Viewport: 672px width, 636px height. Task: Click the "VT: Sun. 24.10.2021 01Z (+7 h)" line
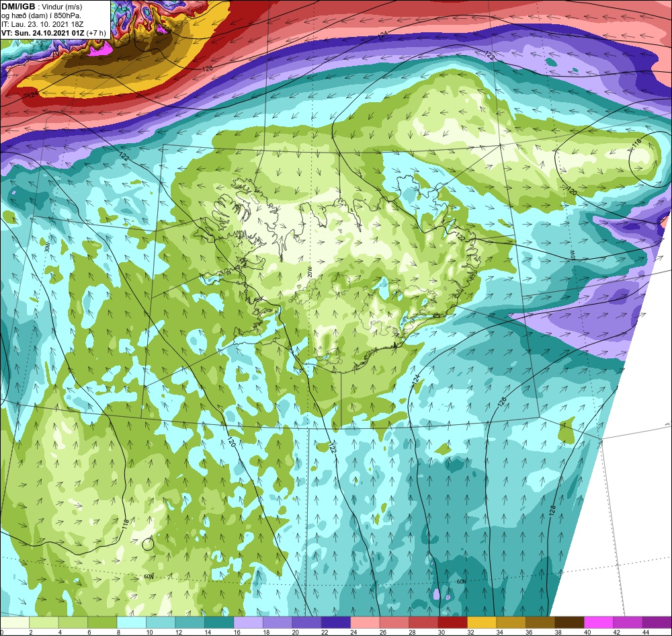[54, 33]
